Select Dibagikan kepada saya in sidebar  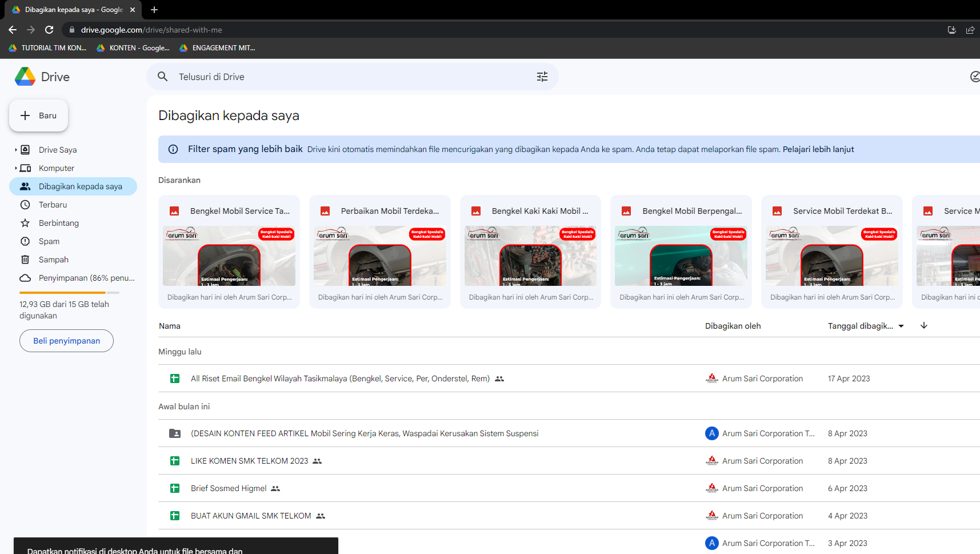(x=73, y=186)
